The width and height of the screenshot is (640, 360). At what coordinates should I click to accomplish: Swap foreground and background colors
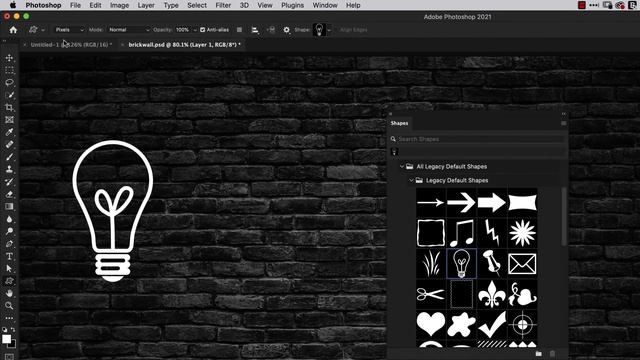pos(13,329)
